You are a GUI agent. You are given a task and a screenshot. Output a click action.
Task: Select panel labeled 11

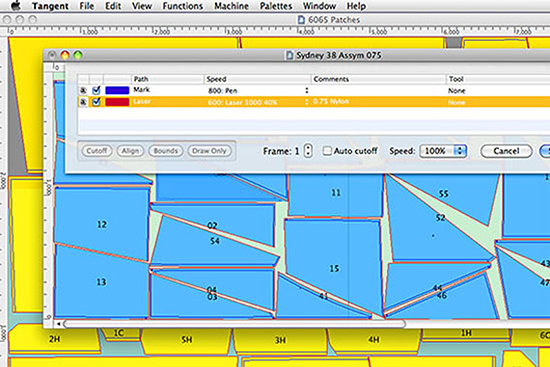pos(336,193)
